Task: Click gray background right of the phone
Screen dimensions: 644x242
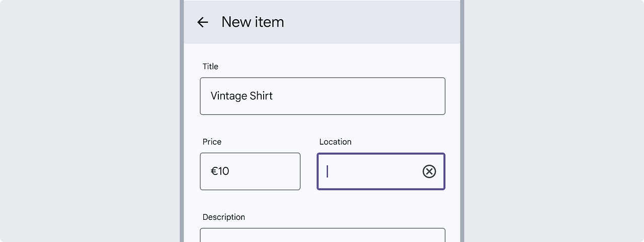Action: 553,121
